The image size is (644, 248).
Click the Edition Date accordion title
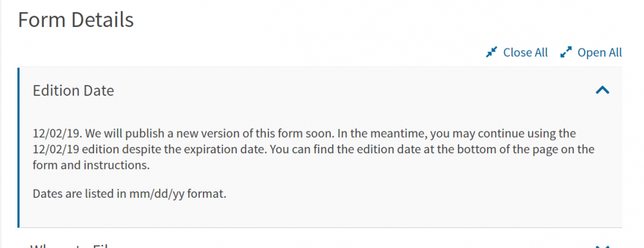tap(73, 90)
